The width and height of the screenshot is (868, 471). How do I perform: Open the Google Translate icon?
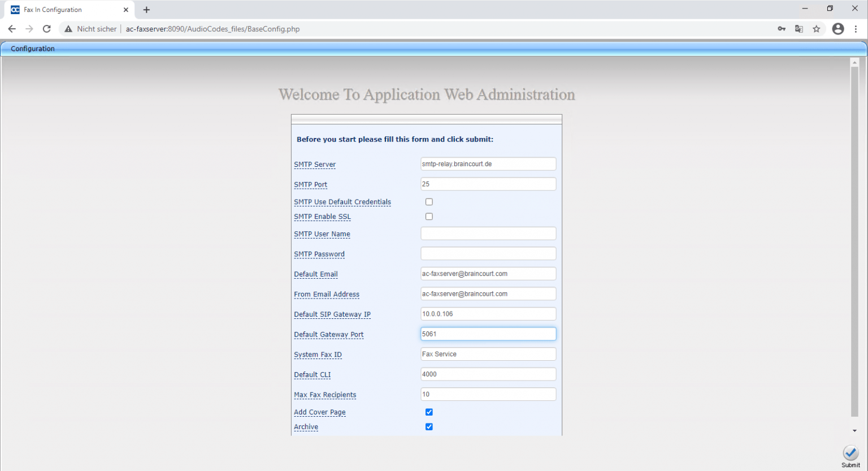pyautogui.click(x=798, y=28)
